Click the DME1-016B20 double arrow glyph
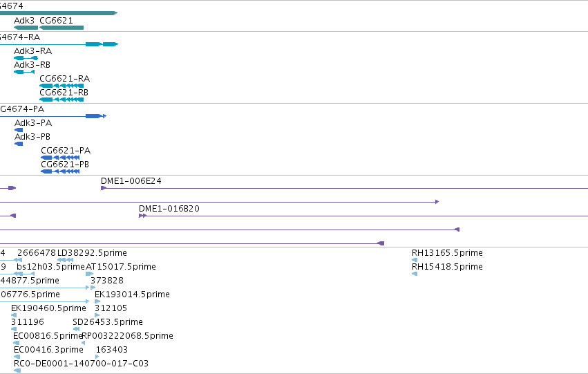Screen dimensions: 588x374 tap(142, 216)
